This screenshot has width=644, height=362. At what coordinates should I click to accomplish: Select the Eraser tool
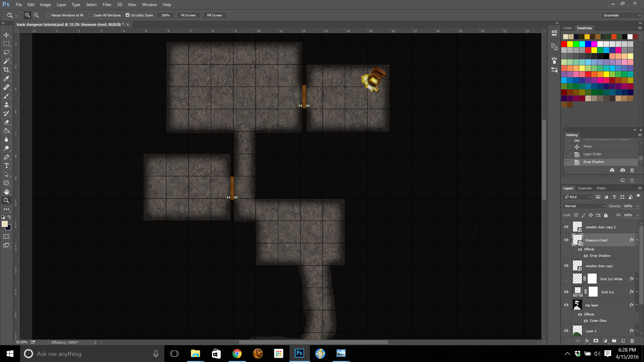[6, 122]
